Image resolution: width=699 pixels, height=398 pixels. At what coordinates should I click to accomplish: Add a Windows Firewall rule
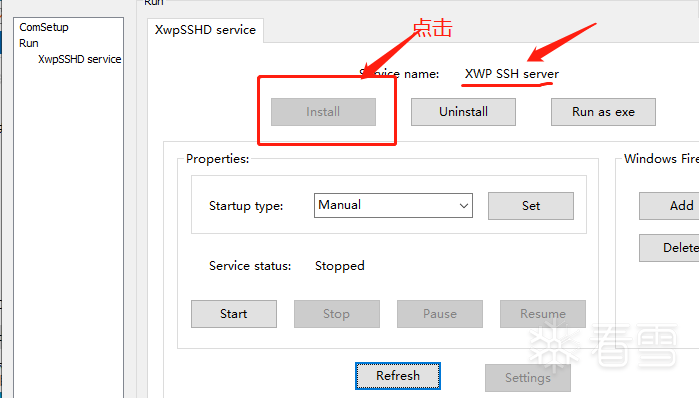(669, 206)
